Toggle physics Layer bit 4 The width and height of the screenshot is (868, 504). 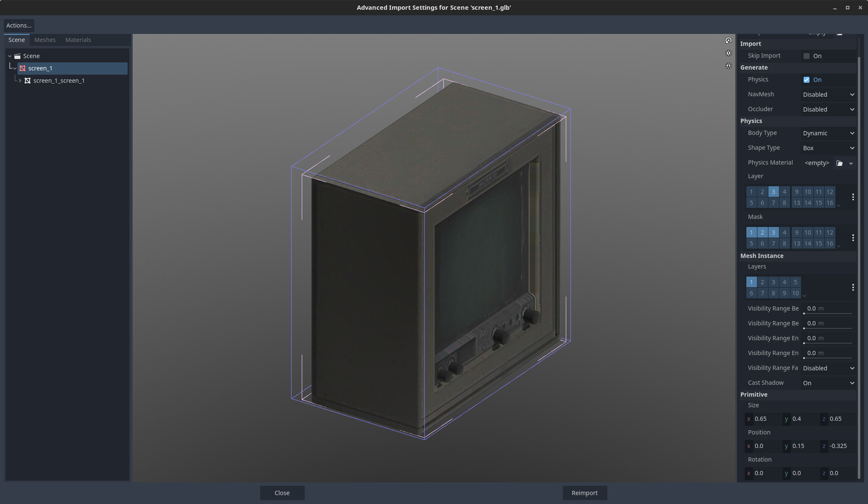tap(784, 192)
